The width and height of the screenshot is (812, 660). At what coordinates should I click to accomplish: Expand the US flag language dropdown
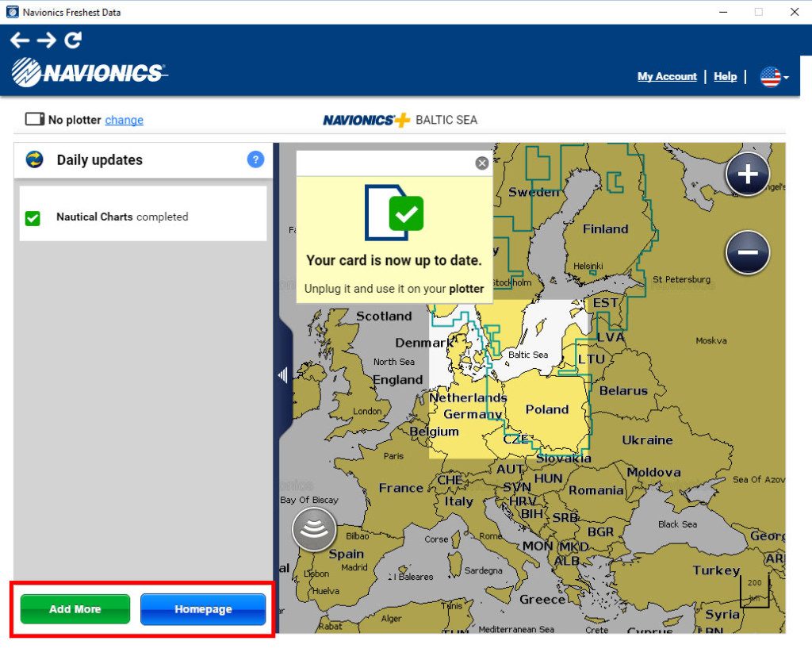tap(774, 77)
